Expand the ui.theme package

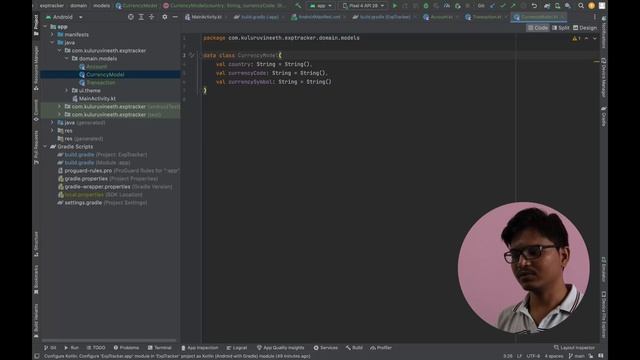pos(67,91)
